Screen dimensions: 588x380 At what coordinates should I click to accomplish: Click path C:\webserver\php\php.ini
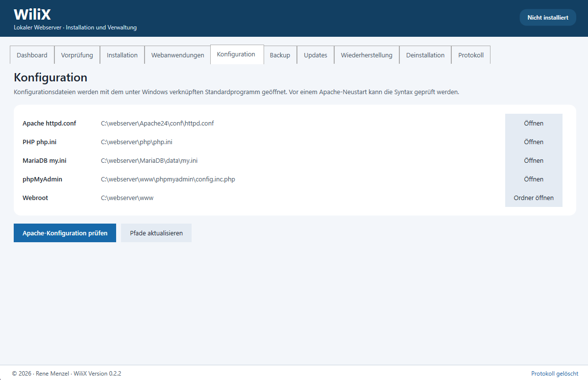(x=137, y=142)
